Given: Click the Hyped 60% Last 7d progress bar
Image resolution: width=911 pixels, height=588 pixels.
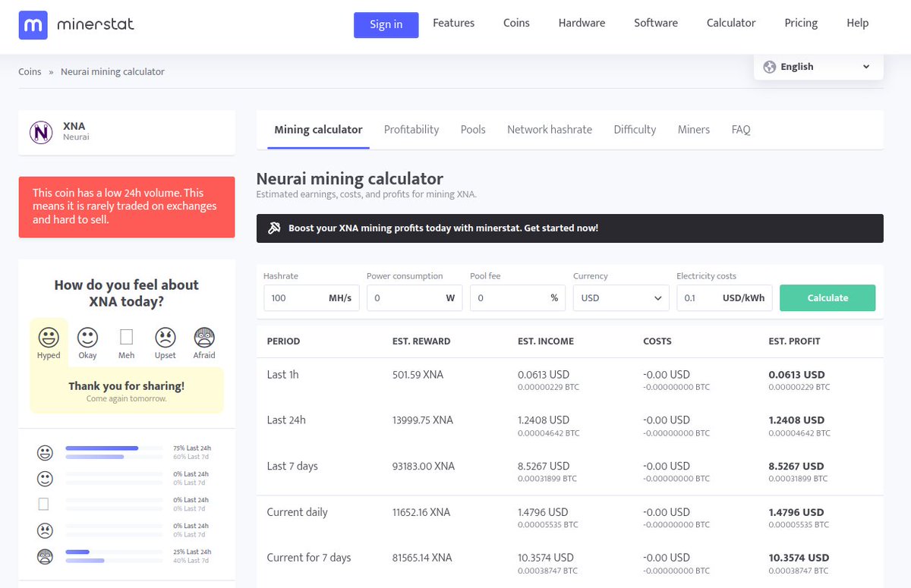Looking at the screenshot, I should [x=114, y=457].
